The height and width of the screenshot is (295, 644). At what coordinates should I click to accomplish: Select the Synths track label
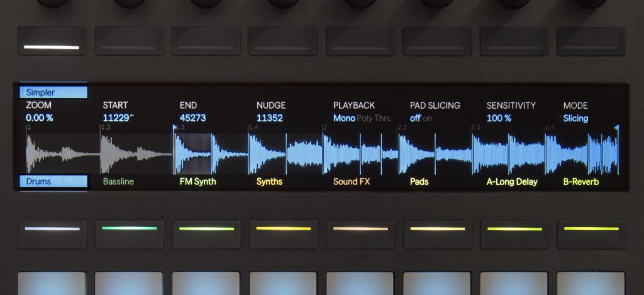pyautogui.click(x=269, y=181)
